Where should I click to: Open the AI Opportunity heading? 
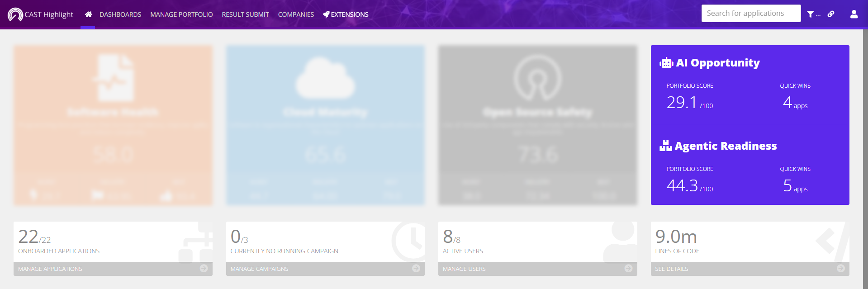point(718,63)
